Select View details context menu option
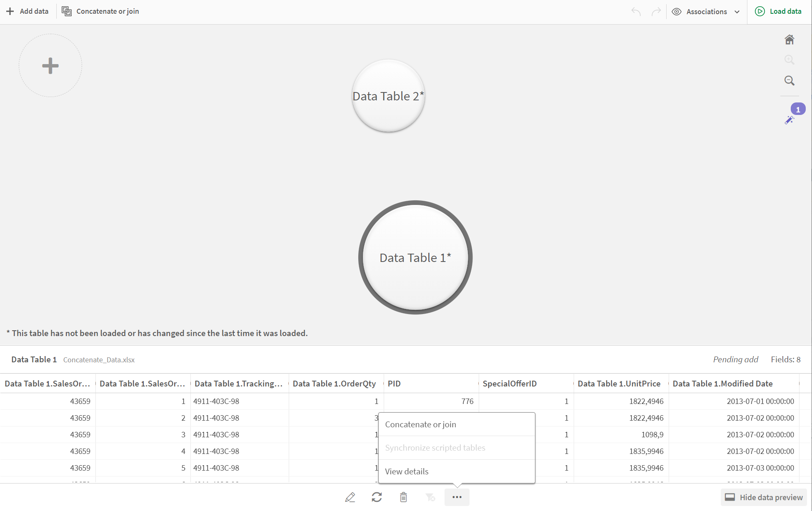Screen dimensions: 812x511 [407, 471]
